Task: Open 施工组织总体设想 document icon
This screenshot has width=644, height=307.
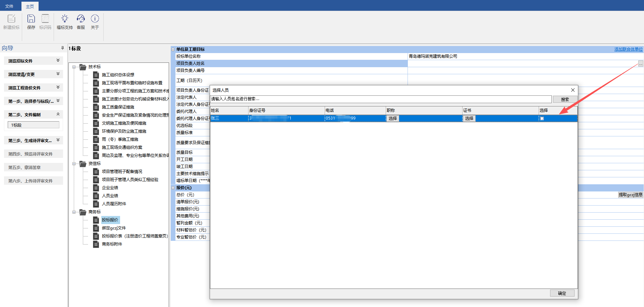Action: pyautogui.click(x=96, y=75)
